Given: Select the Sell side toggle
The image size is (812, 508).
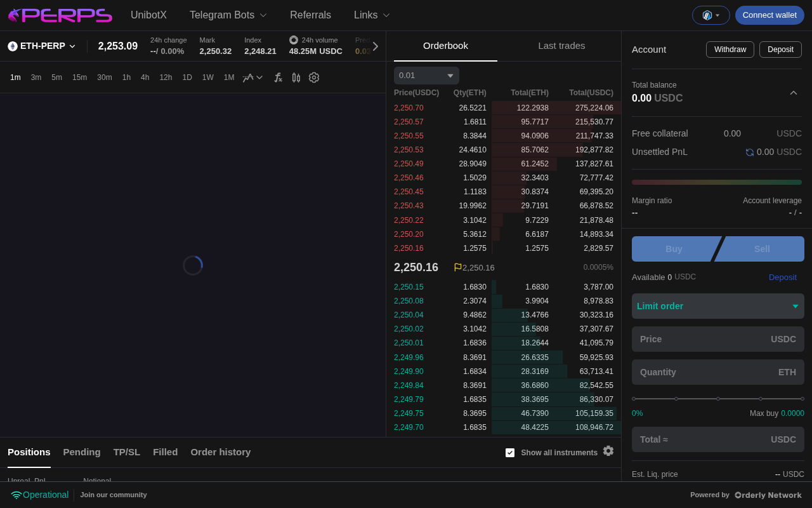Looking at the screenshot, I should click(761, 249).
